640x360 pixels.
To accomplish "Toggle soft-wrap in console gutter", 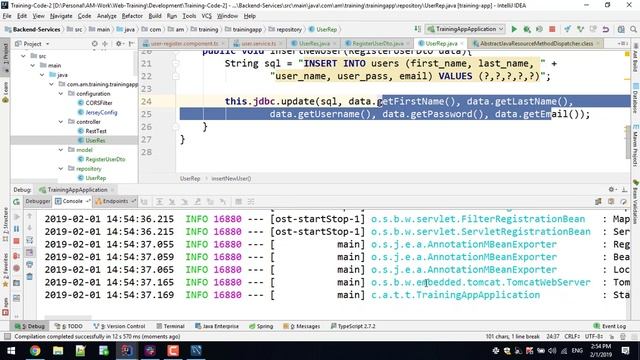I will click(30, 240).
